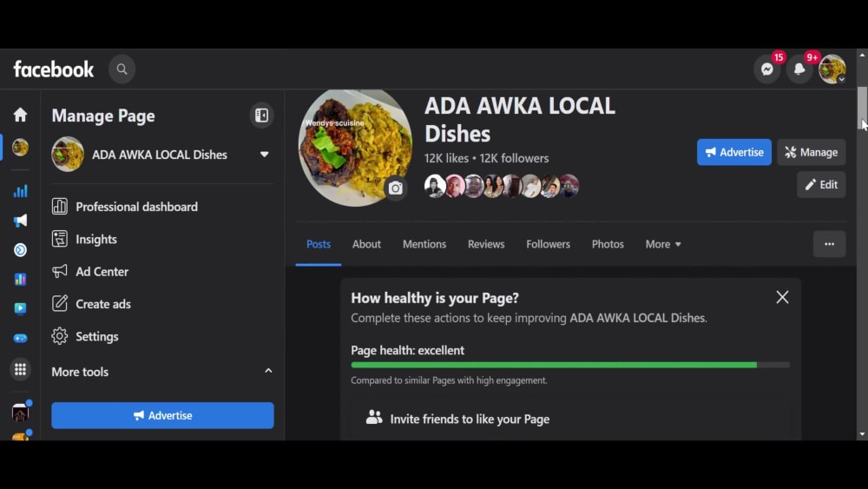The width and height of the screenshot is (868, 489).
Task: Switch to the Reviews tab
Action: pyautogui.click(x=486, y=244)
